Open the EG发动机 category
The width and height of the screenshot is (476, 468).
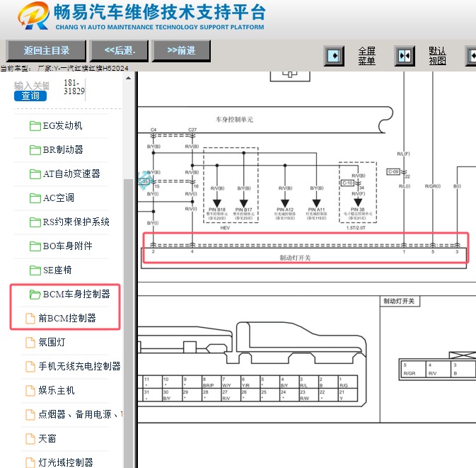[x=62, y=125]
